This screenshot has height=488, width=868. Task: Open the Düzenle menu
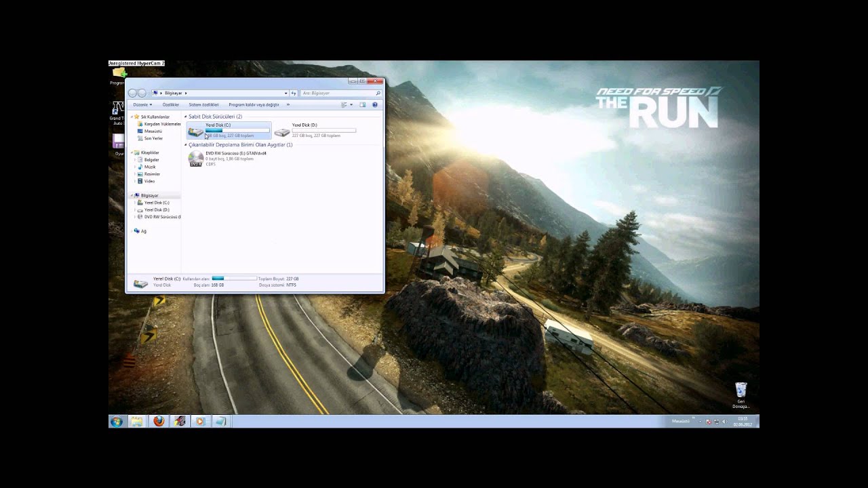(142, 104)
